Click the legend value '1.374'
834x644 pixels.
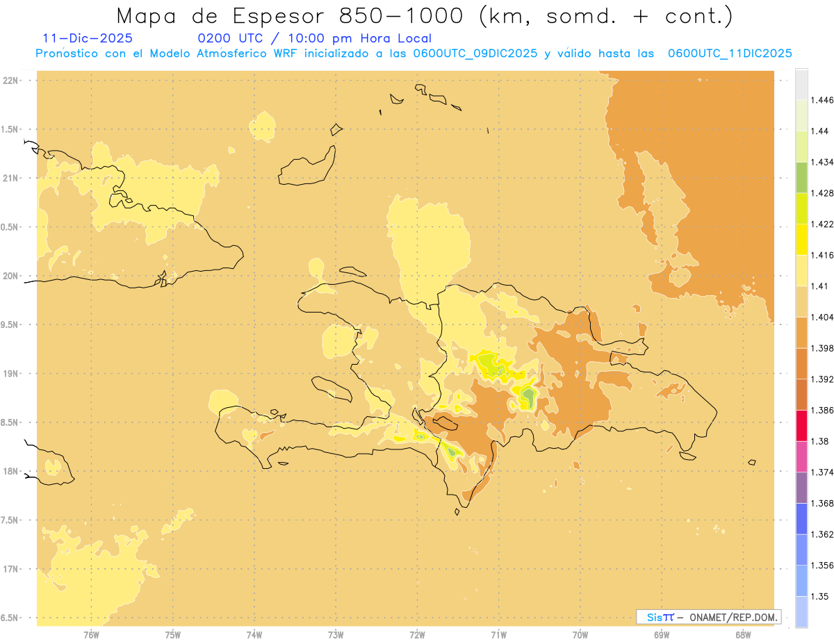pos(823,472)
